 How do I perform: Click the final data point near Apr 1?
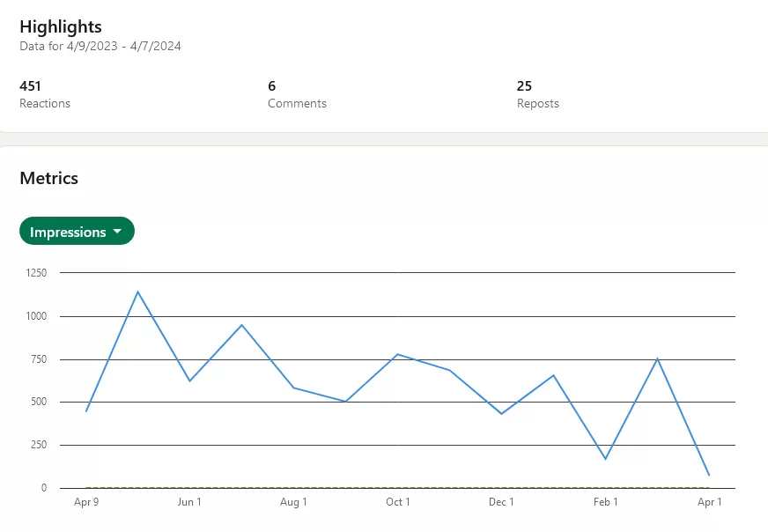pos(710,474)
